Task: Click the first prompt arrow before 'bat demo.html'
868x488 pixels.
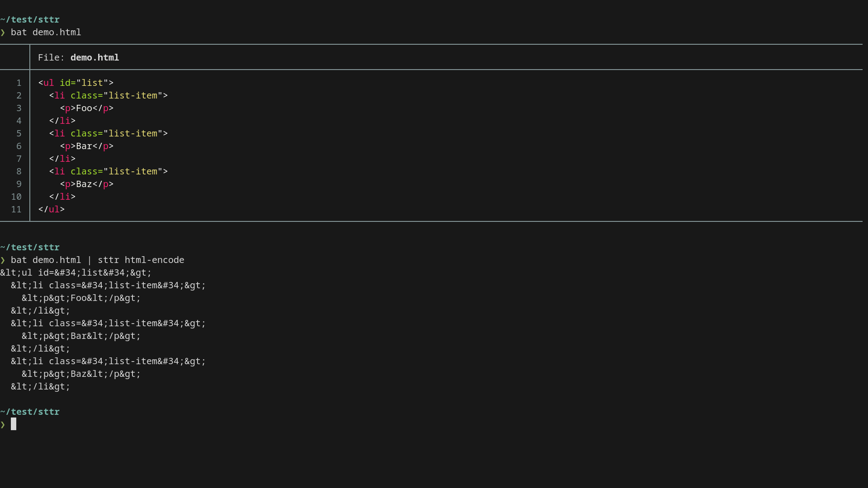Action: click(3, 33)
